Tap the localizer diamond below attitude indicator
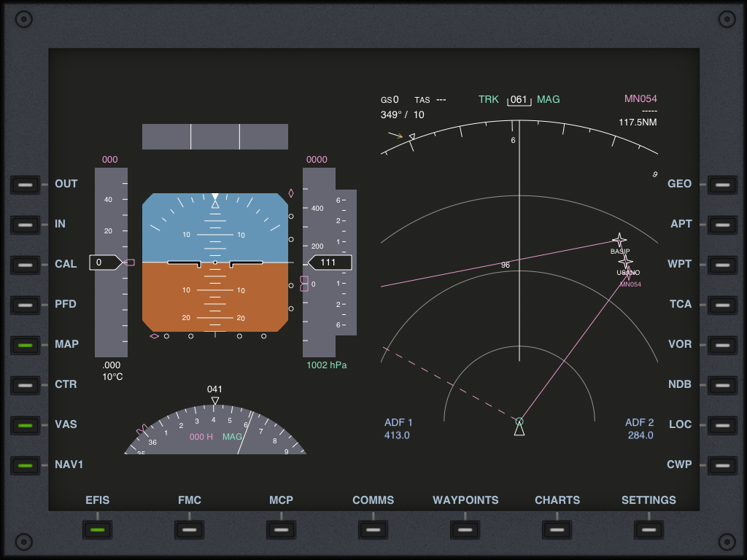This screenshot has height=560, width=747. pyautogui.click(x=155, y=336)
